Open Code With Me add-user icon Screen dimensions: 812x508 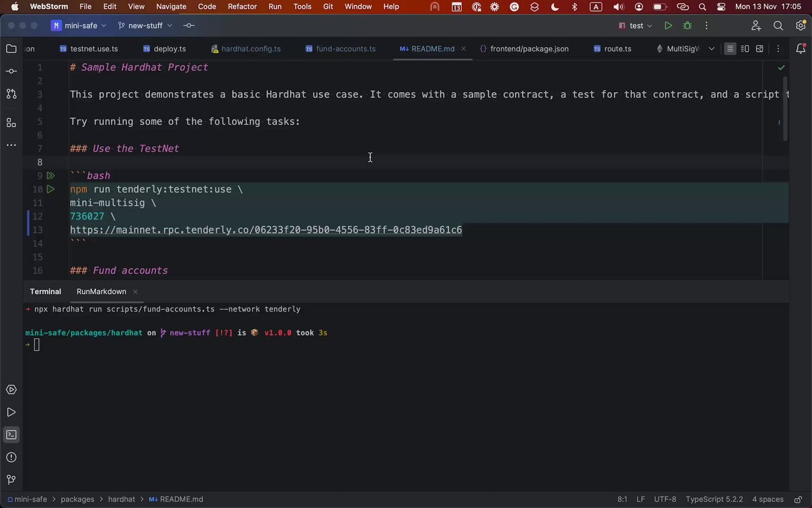[x=756, y=26]
